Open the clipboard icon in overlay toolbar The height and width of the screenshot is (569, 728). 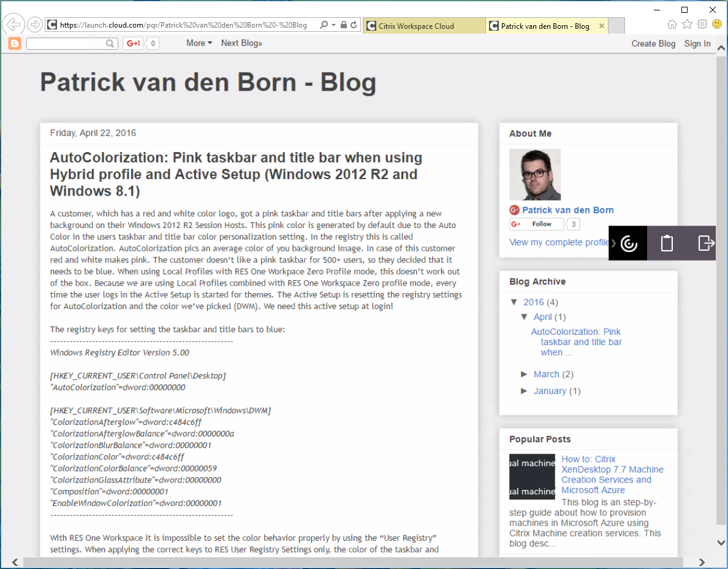667,243
